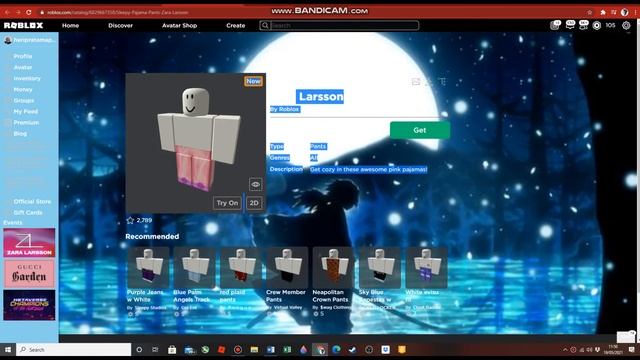640x360 pixels.
Task: Click the search magnifier icon
Action: click(x=265, y=25)
